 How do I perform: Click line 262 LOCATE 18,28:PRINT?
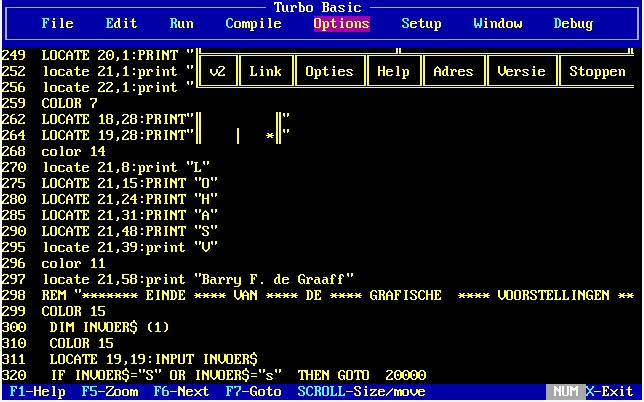coord(146,119)
